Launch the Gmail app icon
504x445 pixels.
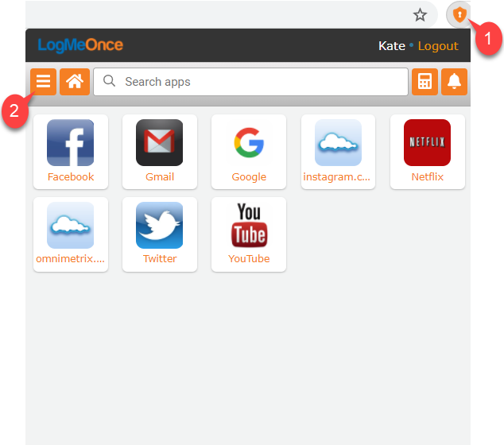[160, 143]
